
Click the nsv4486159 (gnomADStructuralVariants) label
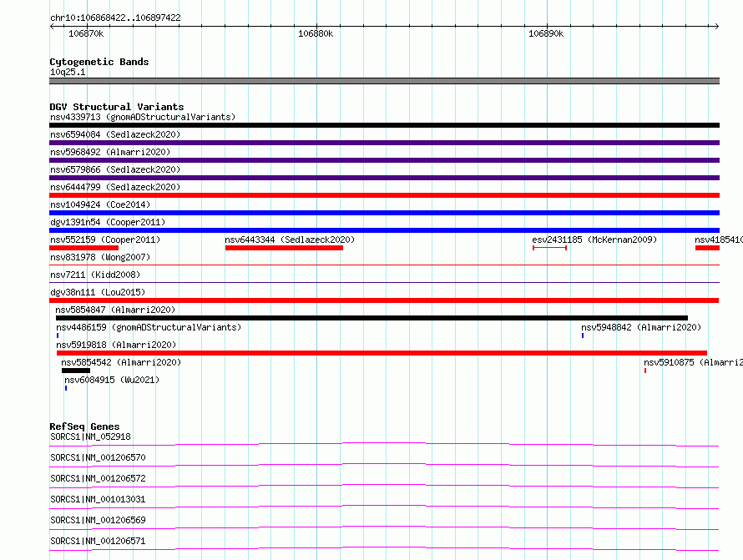[149, 327]
